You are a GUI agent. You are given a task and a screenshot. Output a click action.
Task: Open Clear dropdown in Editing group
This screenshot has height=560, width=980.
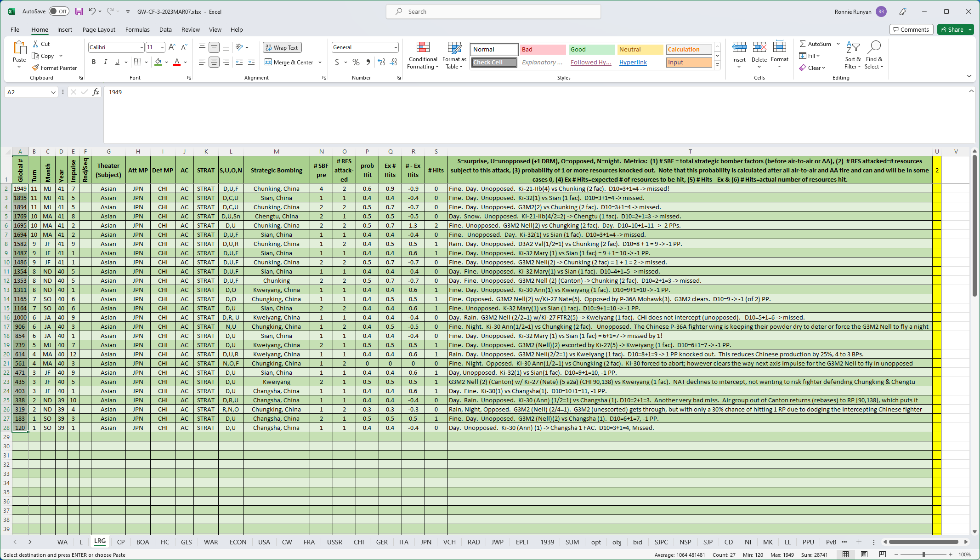point(812,68)
